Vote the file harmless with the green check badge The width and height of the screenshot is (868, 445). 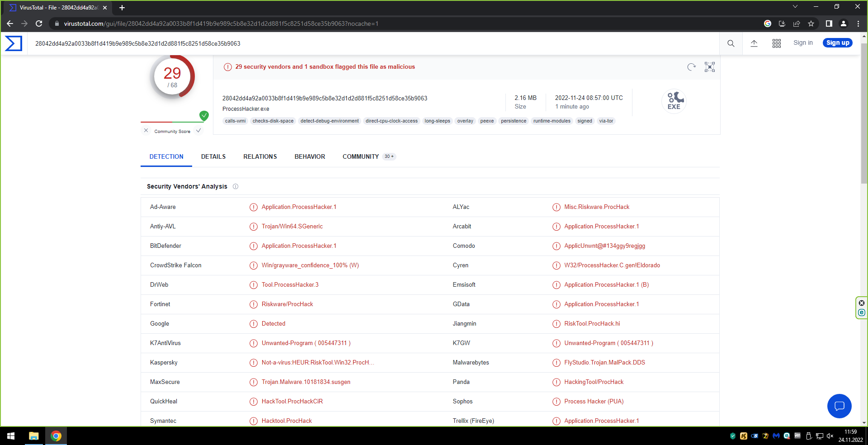pos(204,115)
